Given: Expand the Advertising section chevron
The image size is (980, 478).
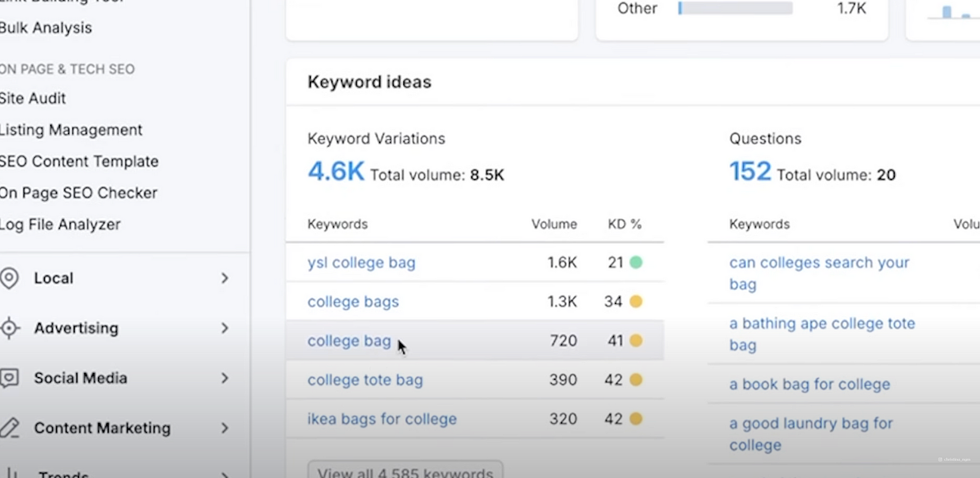Looking at the screenshot, I should pyautogui.click(x=225, y=328).
